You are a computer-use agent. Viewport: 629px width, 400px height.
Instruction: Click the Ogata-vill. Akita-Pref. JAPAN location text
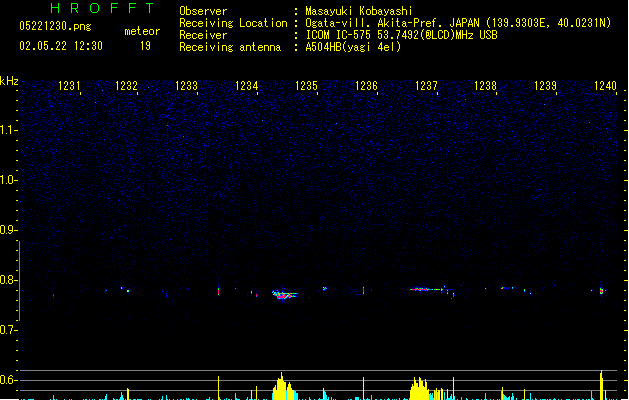click(458, 23)
